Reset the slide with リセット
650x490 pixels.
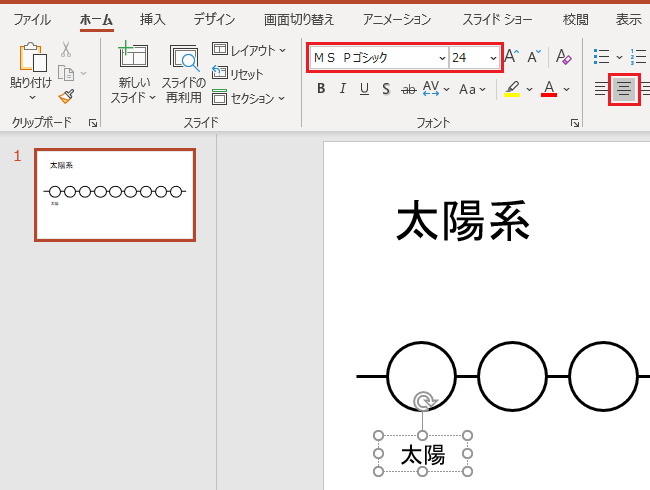coord(237,73)
